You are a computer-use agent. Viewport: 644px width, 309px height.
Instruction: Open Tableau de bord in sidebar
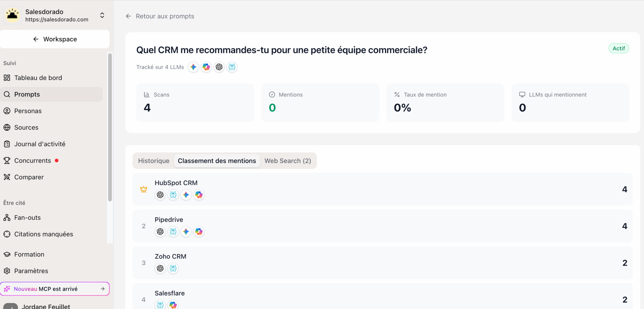pyautogui.click(x=51, y=78)
